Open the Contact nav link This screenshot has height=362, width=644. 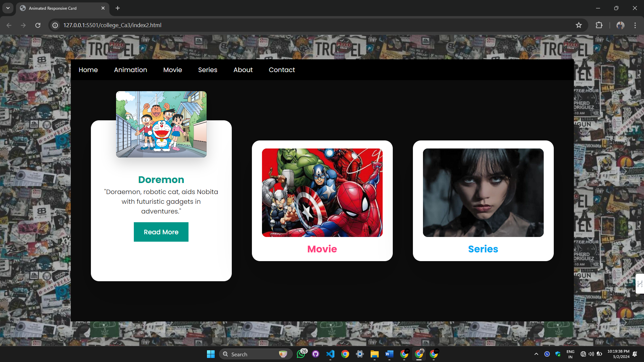click(x=282, y=70)
